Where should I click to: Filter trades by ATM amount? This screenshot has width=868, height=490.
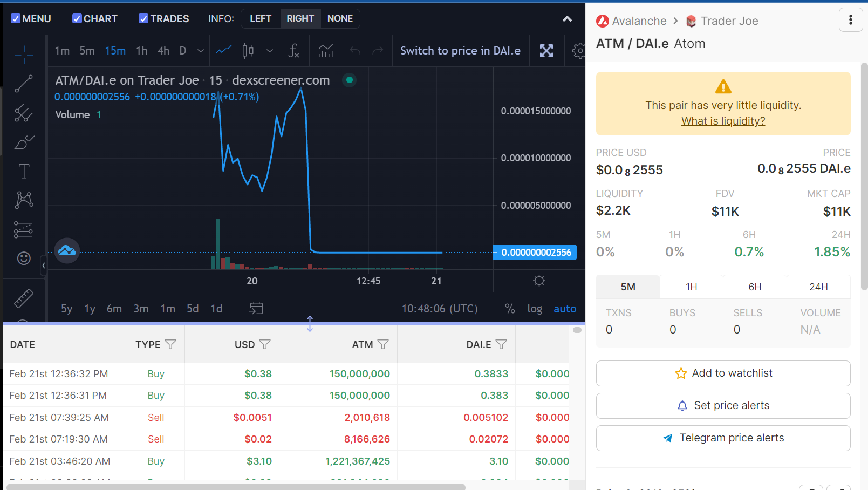383,344
